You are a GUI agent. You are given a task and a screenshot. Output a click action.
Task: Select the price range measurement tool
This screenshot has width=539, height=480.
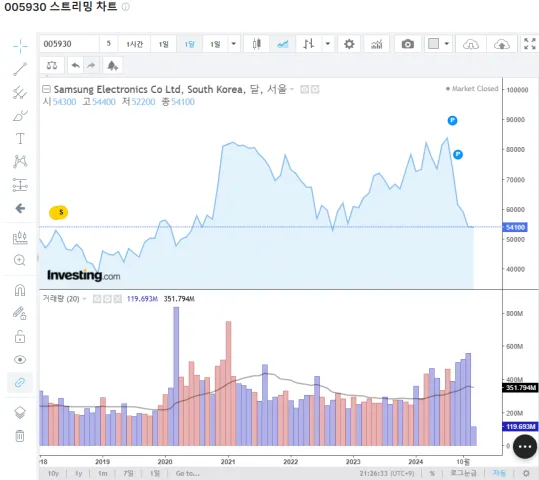20,185
